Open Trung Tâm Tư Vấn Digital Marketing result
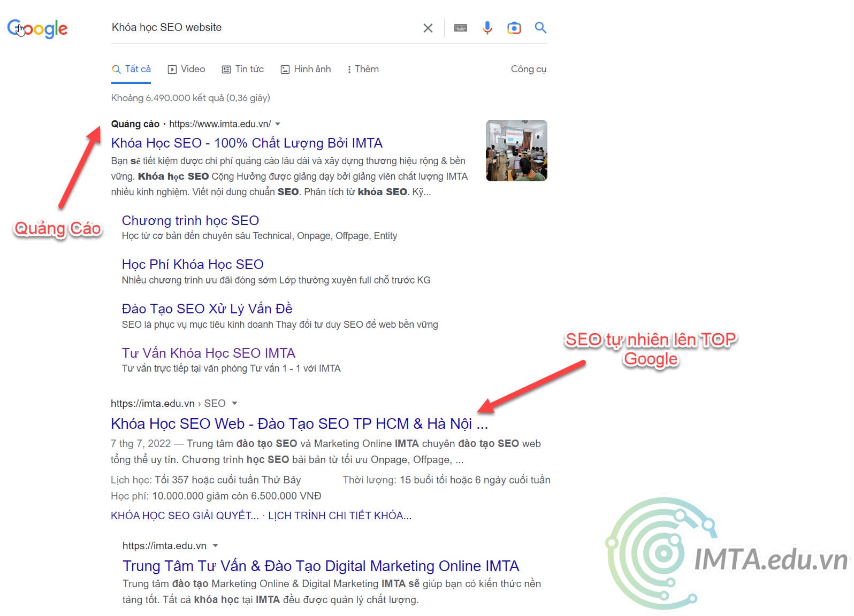 (x=321, y=566)
